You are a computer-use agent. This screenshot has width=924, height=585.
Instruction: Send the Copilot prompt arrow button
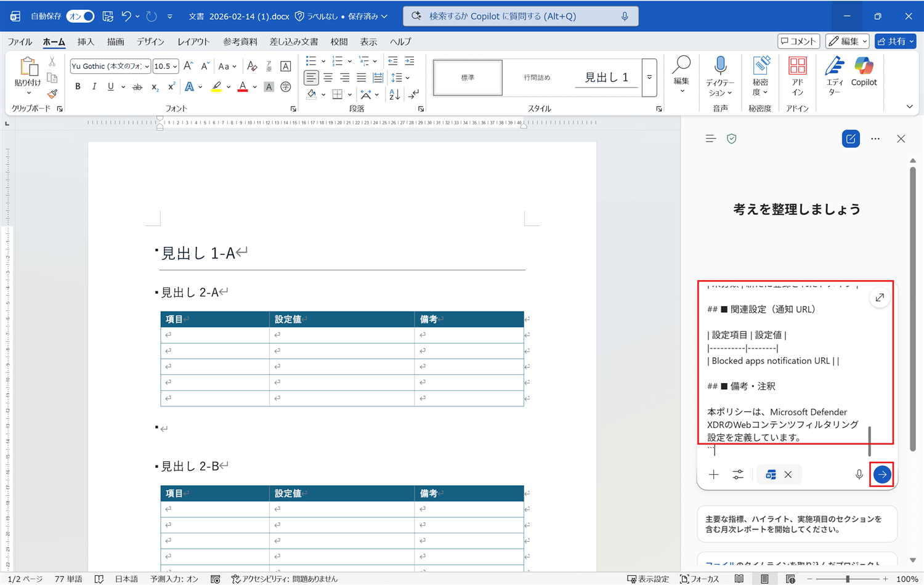(882, 475)
